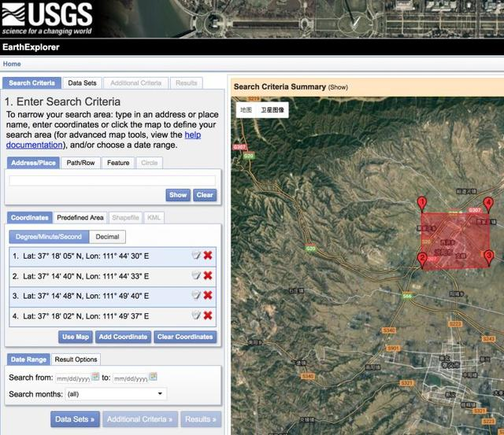Image resolution: width=504 pixels, height=435 pixels.
Task: Select map marker number 1
Action: click(422, 205)
